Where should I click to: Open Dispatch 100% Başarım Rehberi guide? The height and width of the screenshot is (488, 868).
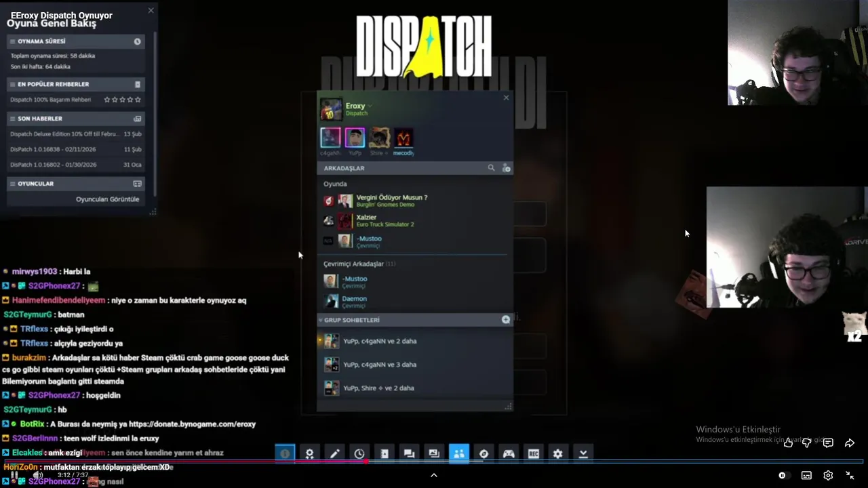(x=50, y=100)
